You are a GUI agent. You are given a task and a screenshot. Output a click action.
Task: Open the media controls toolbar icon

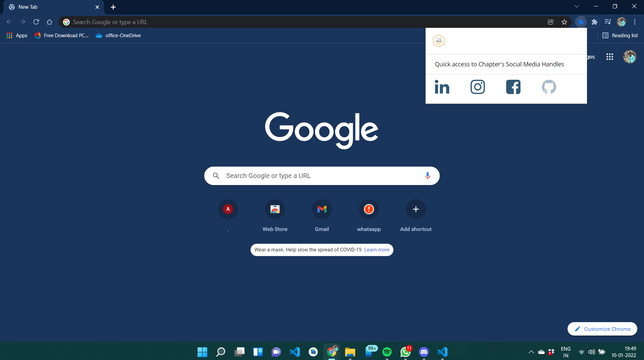pos(608,22)
